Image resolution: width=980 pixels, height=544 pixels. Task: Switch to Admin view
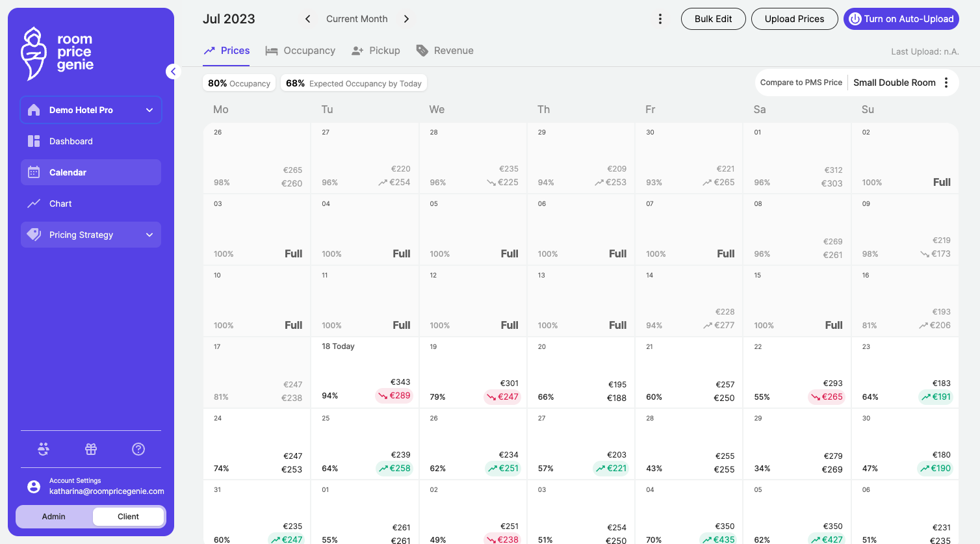54,517
